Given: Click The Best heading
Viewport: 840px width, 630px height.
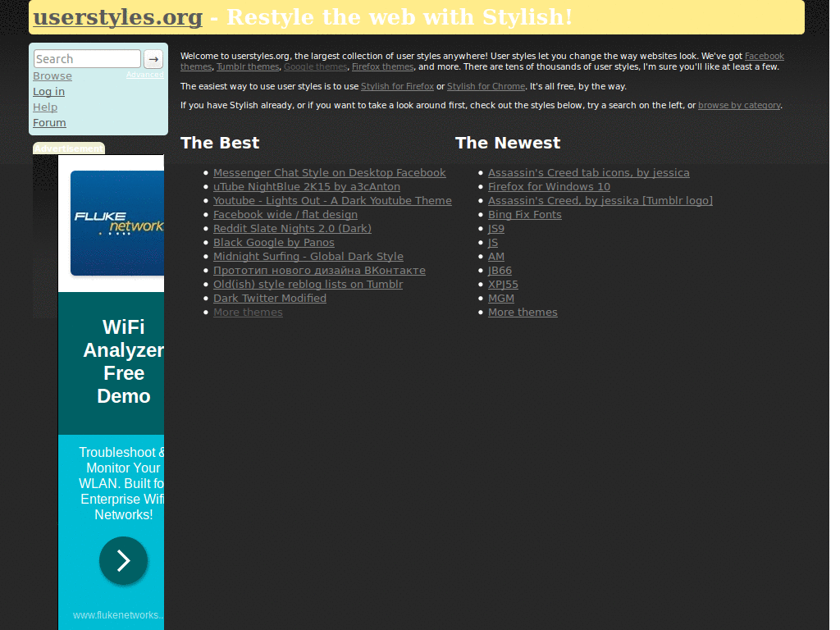Looking at the screenshot, I should point(220,143).
